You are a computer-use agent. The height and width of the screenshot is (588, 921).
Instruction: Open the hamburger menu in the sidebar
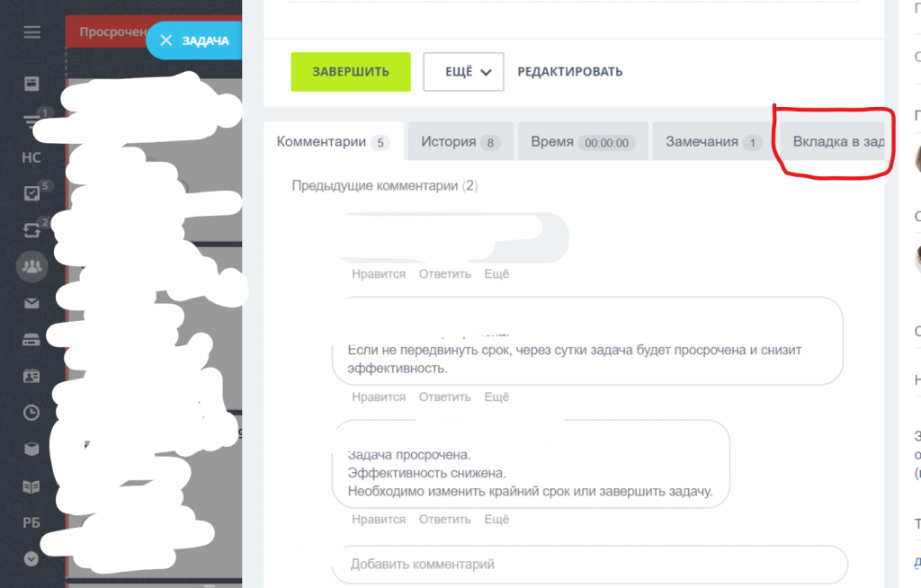click(31, 32)
